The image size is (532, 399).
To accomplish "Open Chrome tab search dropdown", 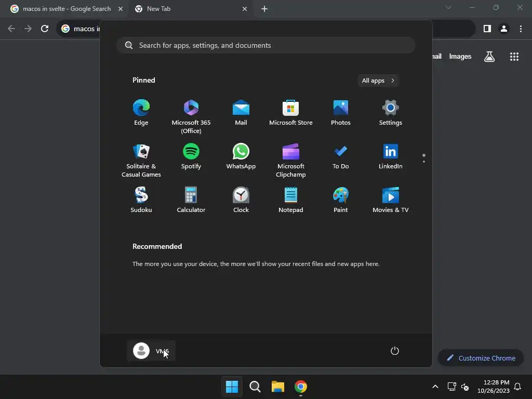I will point(448,7).
